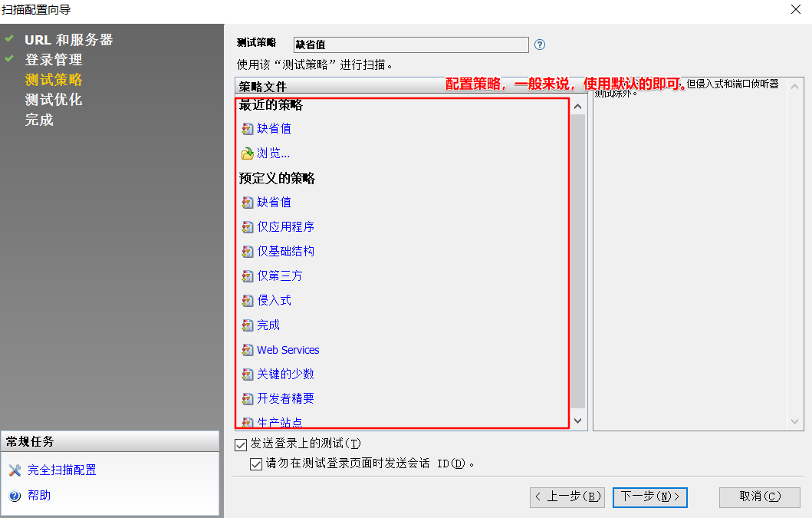Viewport: 812px width, 518px height.
Task: Click the policy icon beside 关键的少数
Action: [x=248, y=374]
